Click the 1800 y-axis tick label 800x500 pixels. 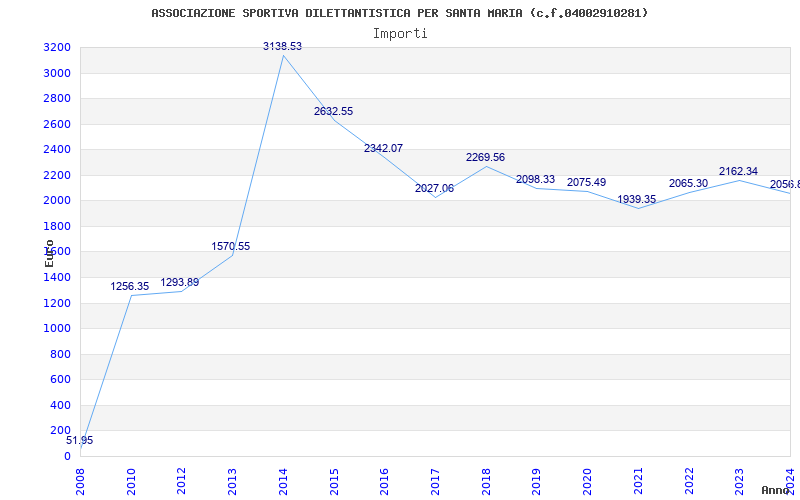point(58,226)
